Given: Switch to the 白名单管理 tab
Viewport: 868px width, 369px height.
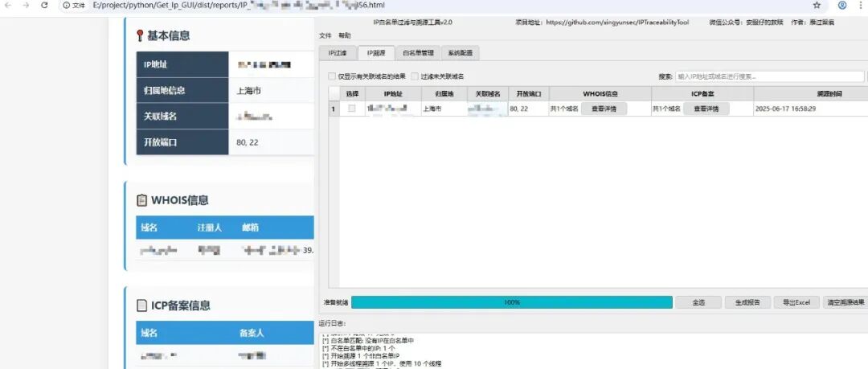Looking at the screenshot, I should click(417, 53).
